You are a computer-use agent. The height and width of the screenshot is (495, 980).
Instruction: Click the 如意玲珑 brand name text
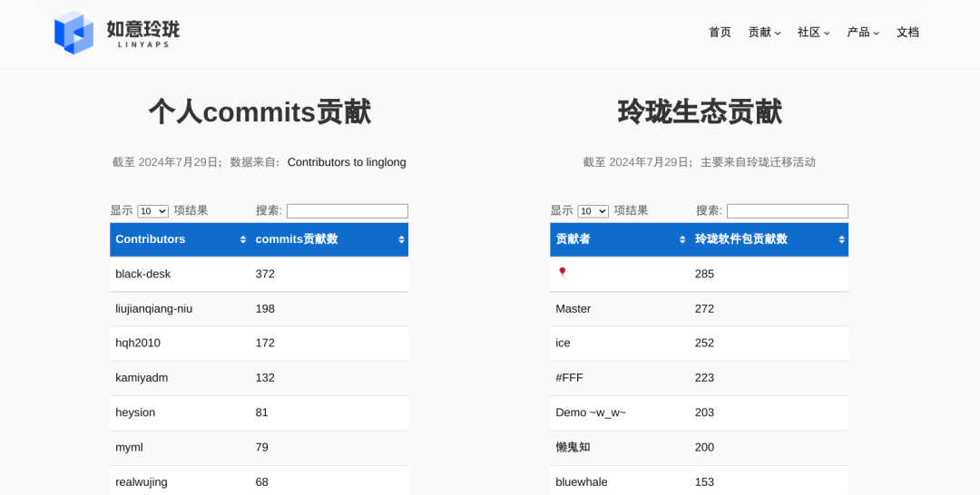[142, 29]
